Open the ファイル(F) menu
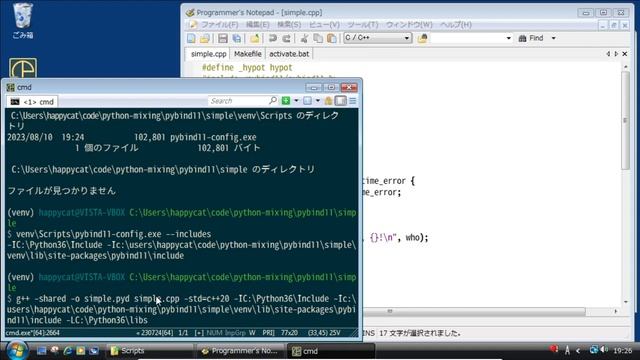The height and width of the screenshot is (360, 640). pos(220,25)
